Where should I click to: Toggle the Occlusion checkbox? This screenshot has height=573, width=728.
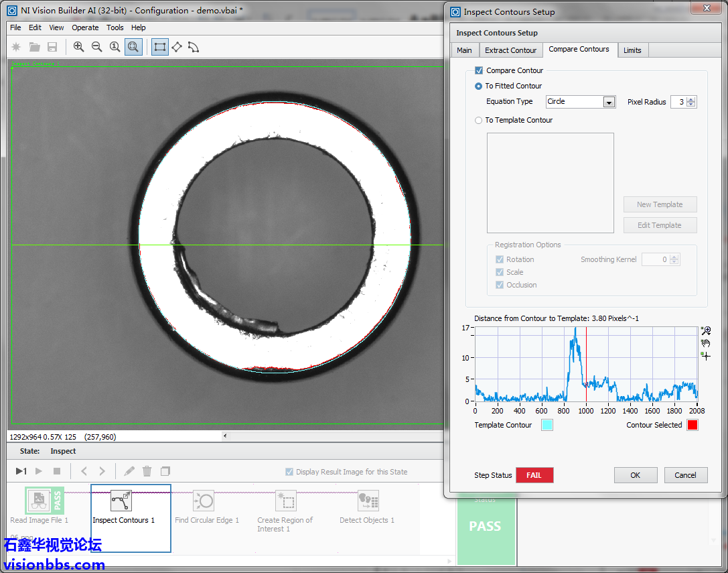(500, 285)
